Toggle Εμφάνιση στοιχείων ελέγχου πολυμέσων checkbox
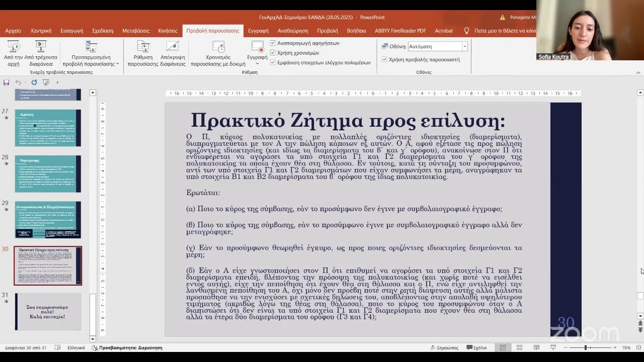 click(273, 63)
